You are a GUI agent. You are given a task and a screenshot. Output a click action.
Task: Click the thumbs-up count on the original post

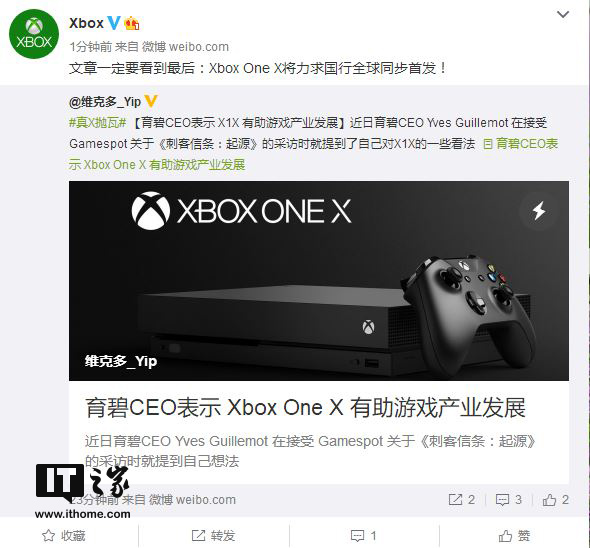pyautogui.click(x=555, y=499)
